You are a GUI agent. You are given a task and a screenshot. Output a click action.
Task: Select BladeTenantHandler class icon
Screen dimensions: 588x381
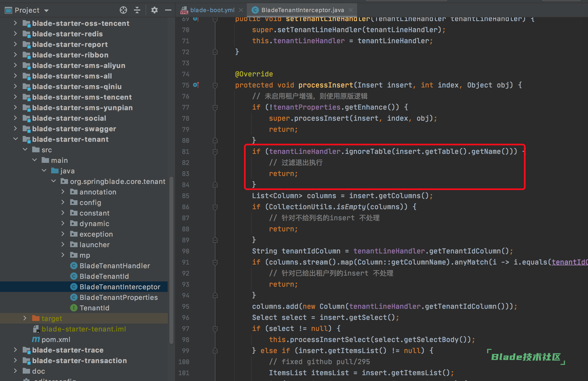point(74,266)
